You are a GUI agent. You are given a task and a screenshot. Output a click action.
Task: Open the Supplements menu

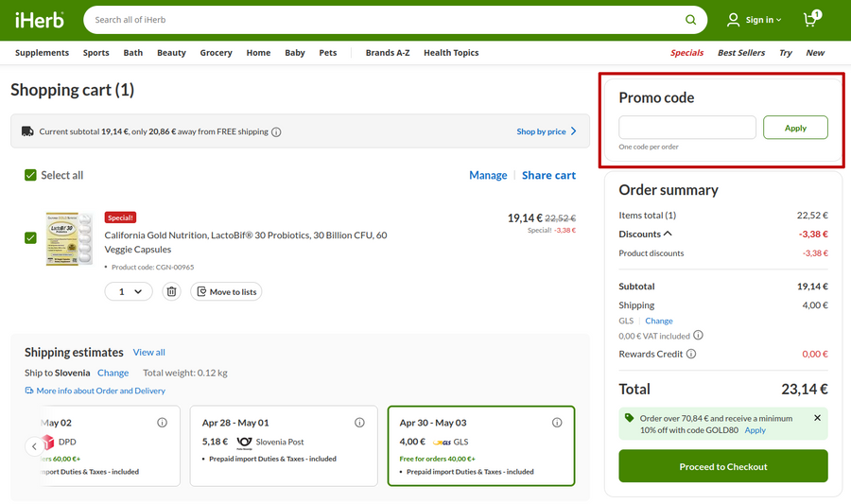pos(42,53)
